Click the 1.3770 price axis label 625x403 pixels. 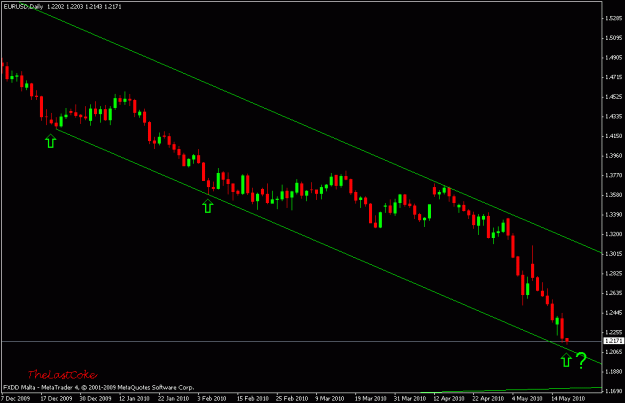613,175
